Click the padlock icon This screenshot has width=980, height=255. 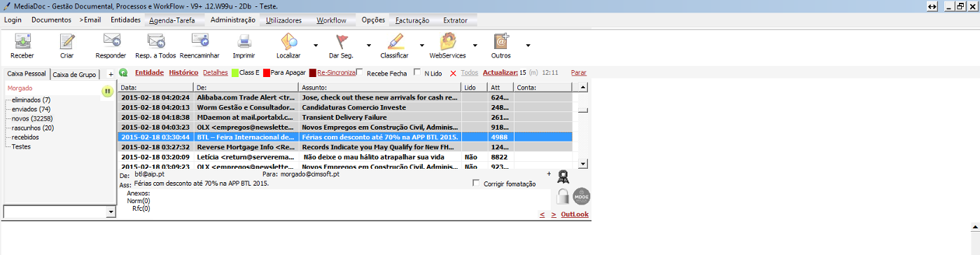[x=562, y=197]
